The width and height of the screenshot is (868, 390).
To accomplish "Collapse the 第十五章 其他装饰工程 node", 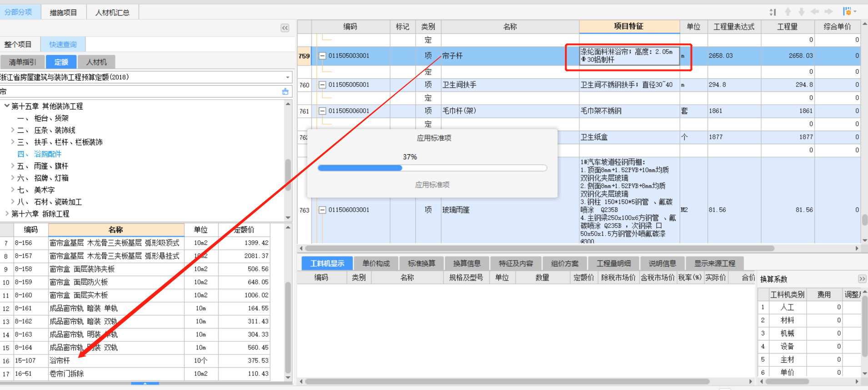I will [6, 106].
